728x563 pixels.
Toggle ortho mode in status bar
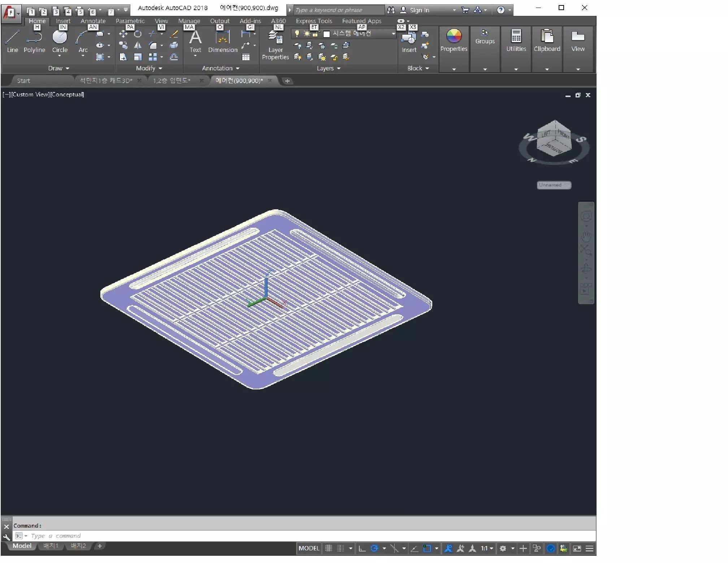click(x=362, y=549)
